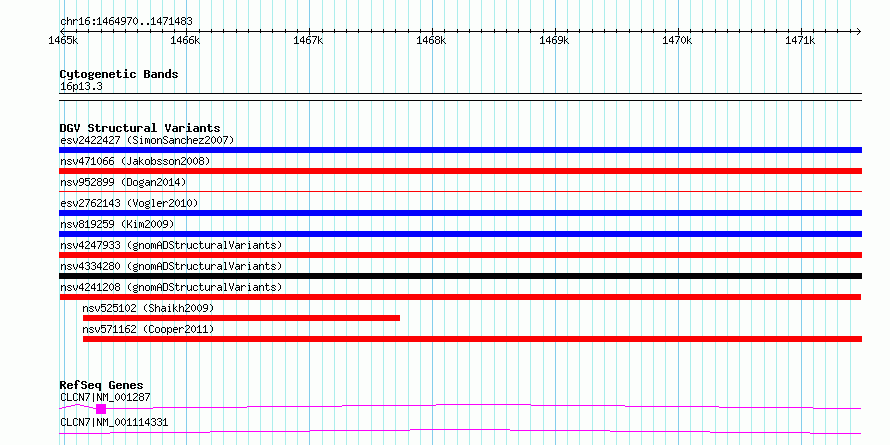Click the thin red line under nsv952899
890x445 pixels.
pos(460,192)
